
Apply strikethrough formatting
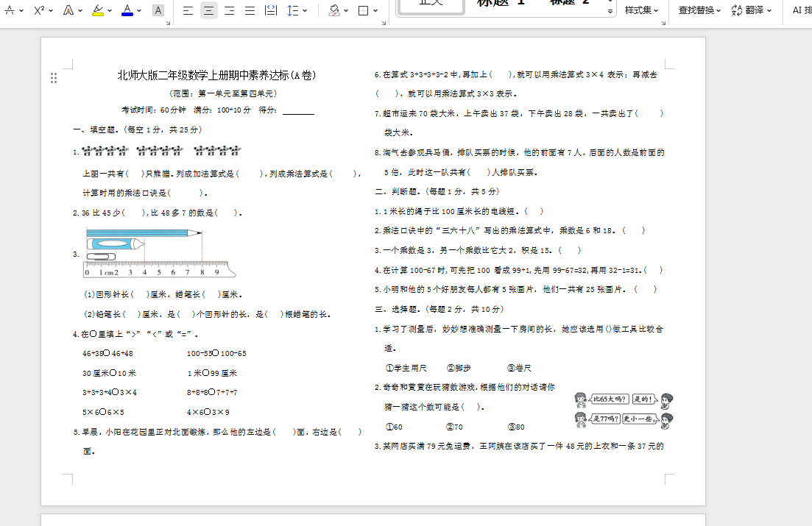(10, 10)
